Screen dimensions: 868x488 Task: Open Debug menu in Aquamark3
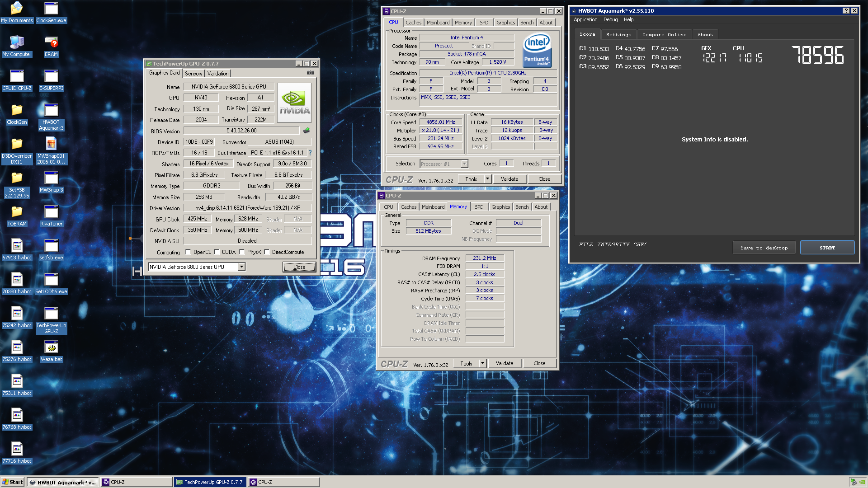point(610,19)
